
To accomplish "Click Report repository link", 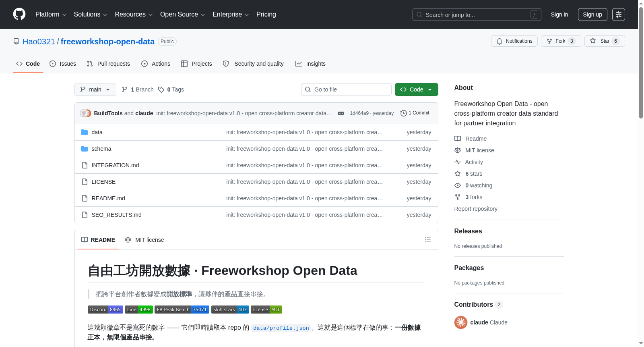I will coord(476,209).
